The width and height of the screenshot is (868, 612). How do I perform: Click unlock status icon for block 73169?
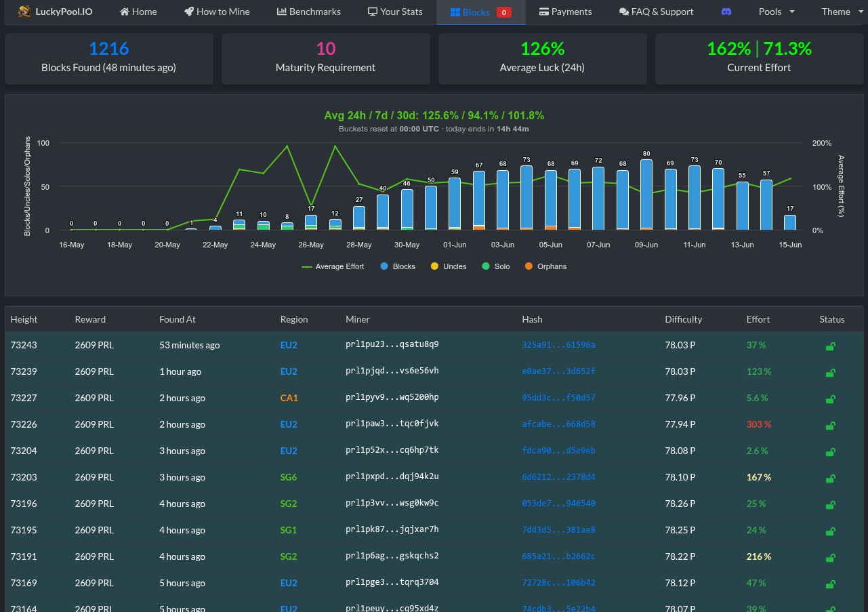[x=830, y=584]
